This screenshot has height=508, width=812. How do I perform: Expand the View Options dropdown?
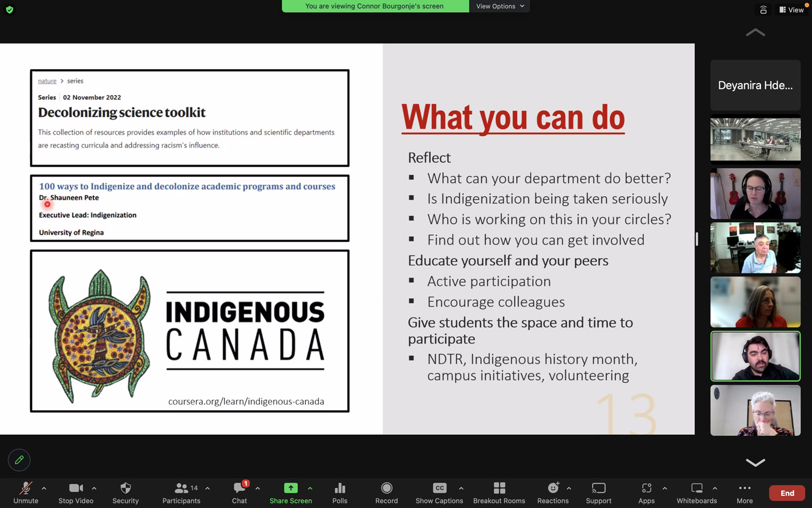click(499, 6)
